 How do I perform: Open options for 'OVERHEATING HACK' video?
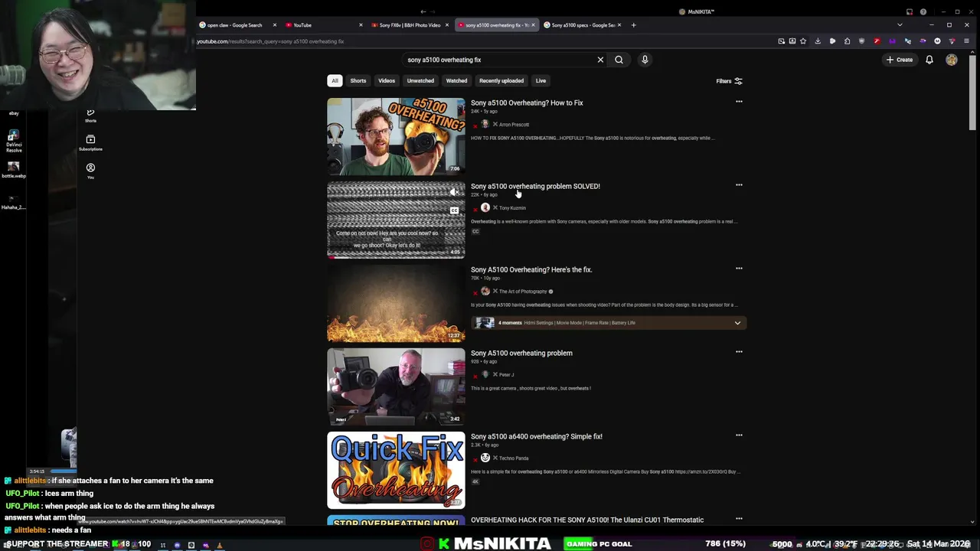pos(739,518)
